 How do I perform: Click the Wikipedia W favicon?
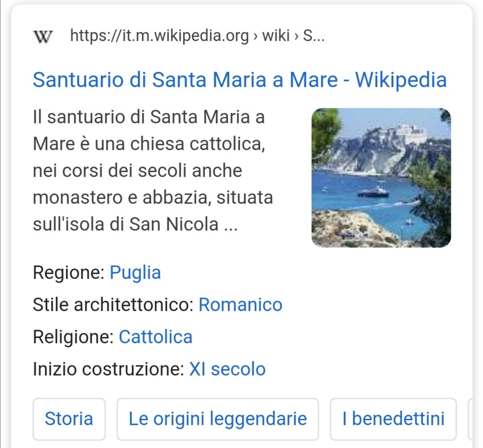click(x=43, y=36)
